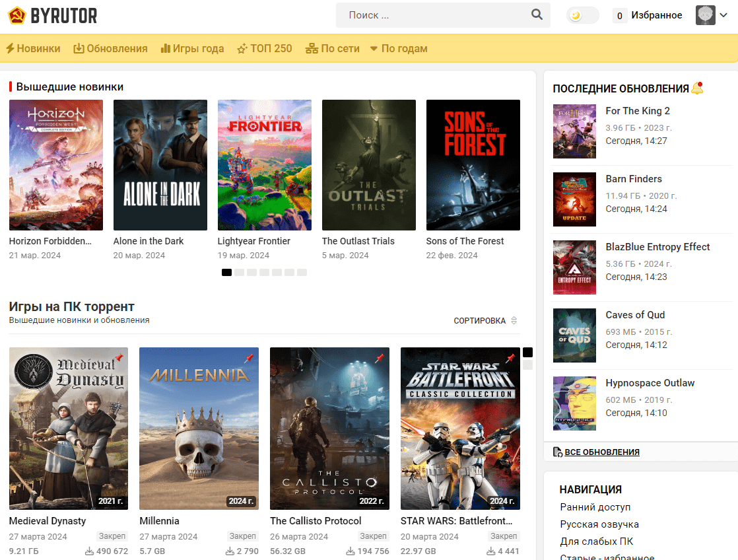
Task: Select the last carousel page indicator
Action: pyautogui.click(x=302, y=272)
